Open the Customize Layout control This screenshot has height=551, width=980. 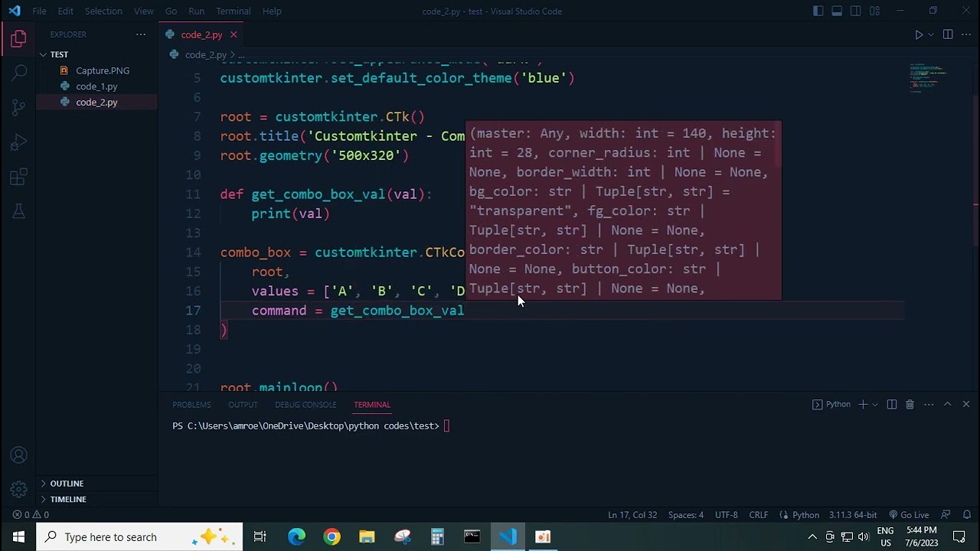pos(874,11)
